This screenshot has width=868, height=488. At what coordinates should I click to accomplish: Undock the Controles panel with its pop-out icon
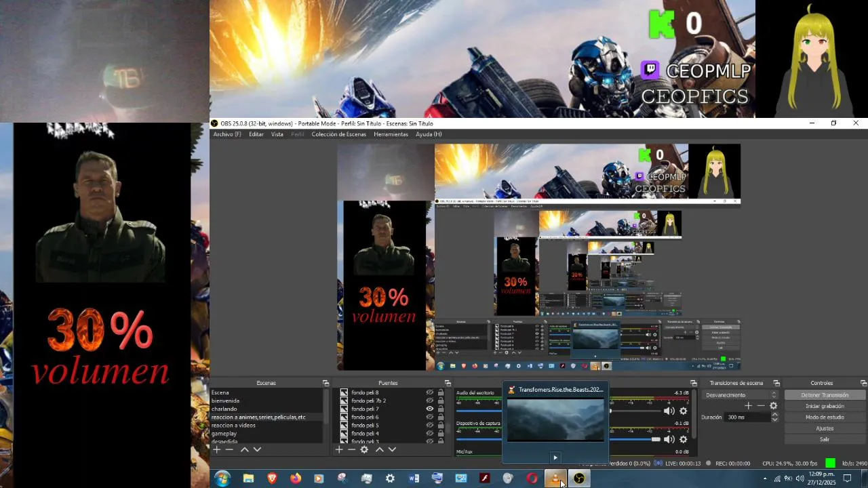click(x=863, y=383)
